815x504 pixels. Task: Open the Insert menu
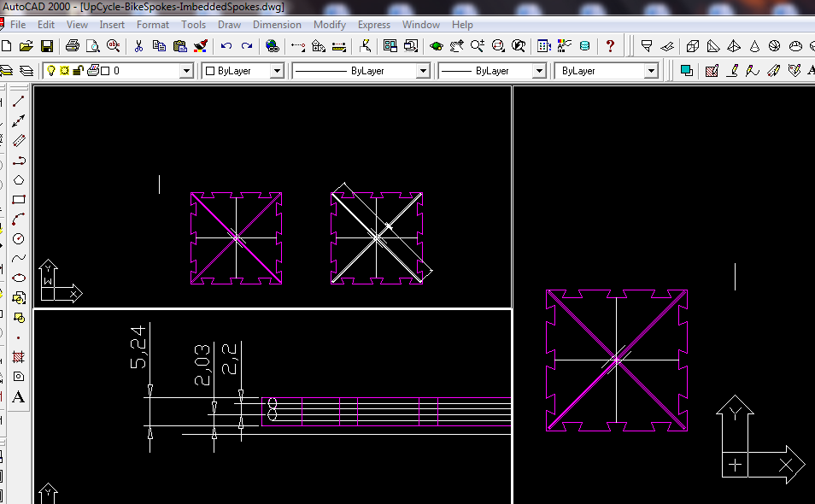pyautogui.click(x=112, y=25)
